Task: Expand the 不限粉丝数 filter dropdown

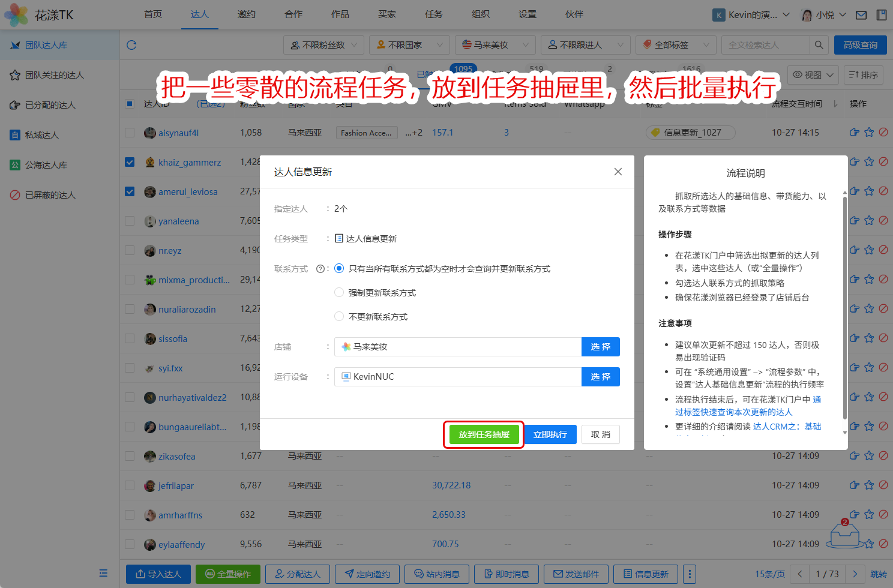Action: pyautogui.click(x=323, y=45)
